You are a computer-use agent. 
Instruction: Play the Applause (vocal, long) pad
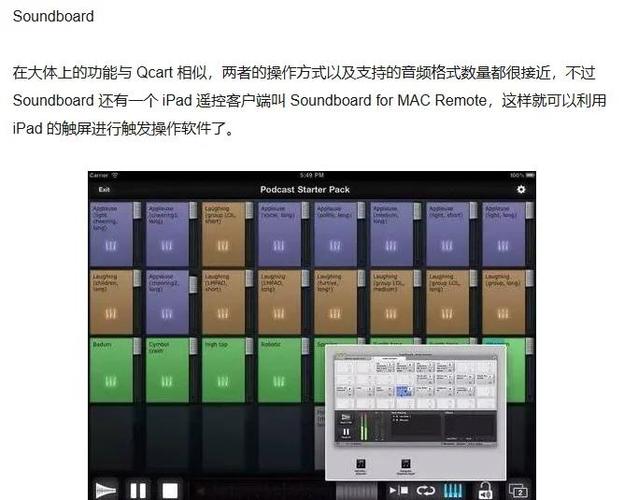pos(279,234)
